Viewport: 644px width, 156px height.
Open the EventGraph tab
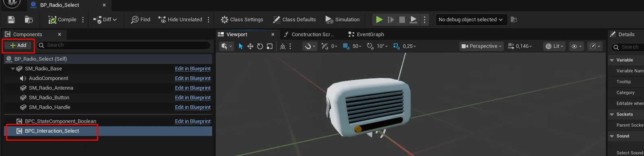pyautogui.click(x=366, y=35)
